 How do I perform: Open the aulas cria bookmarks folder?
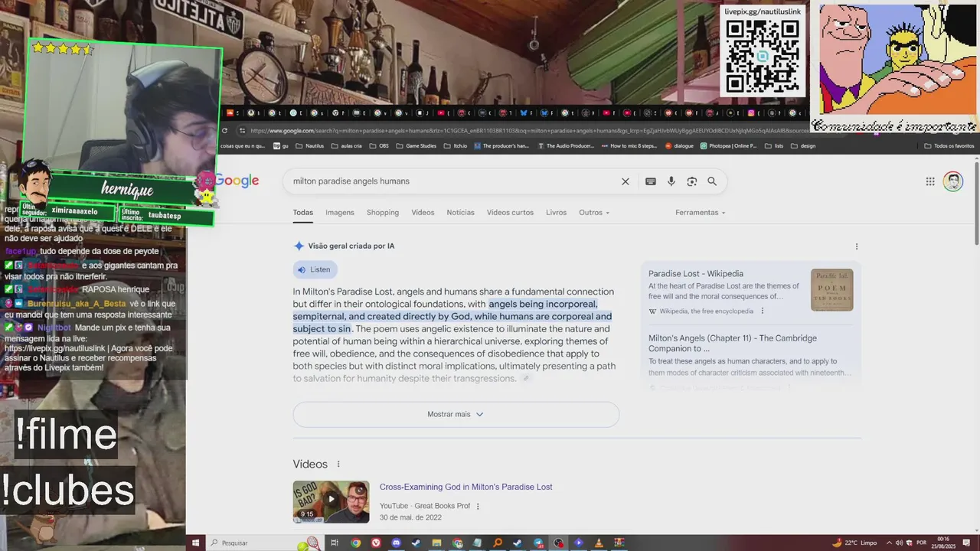click(x=346, y=145)
